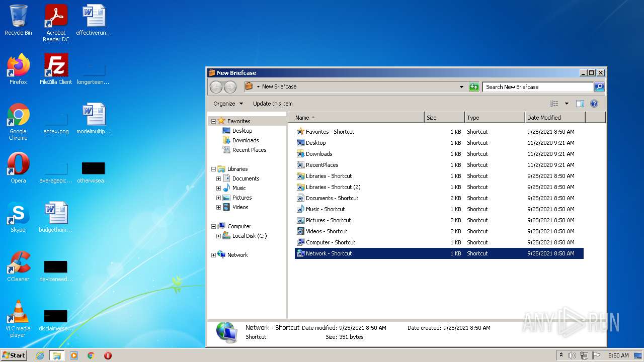Click the Start button

click(x=14, y=355)
